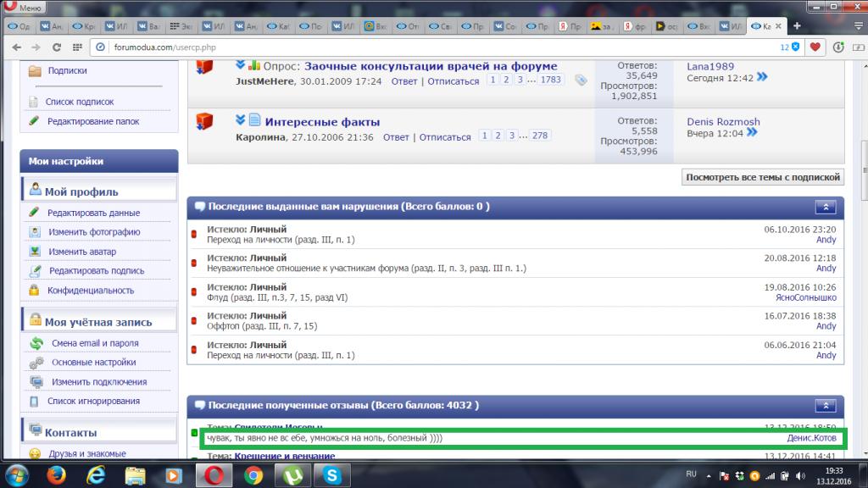Launch Internet Explorer from taskbar
The image size is (868, 488).
(96, 475)
